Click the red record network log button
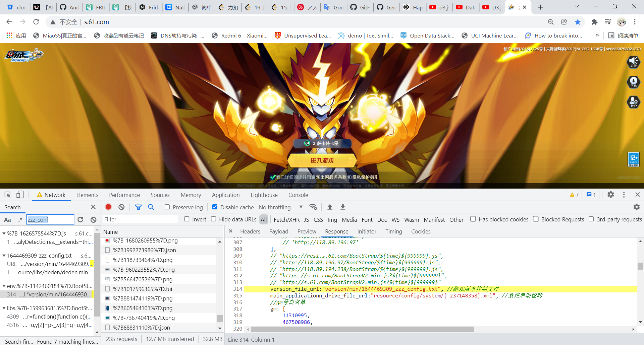 coord(108,207)
